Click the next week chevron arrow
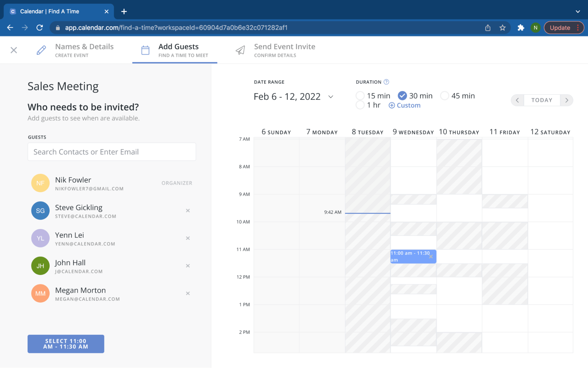This screenshot has height=368, width=588. pos(567,100)
